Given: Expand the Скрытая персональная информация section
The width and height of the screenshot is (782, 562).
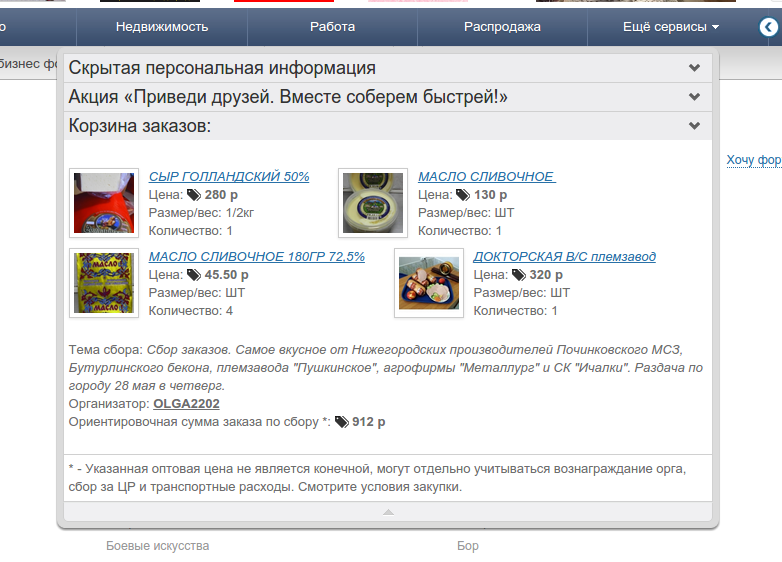Looking at the screenshot, I should pyautogui.click(x=694, y=68).
